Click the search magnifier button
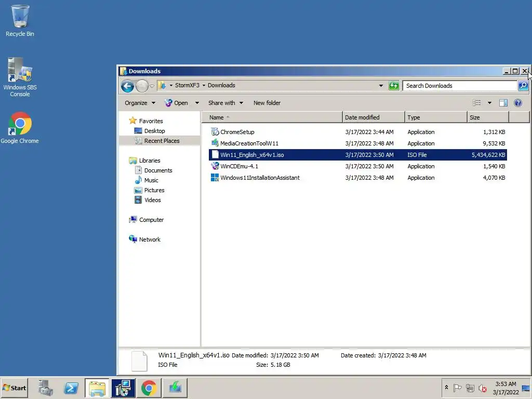 tap(523, 86)
